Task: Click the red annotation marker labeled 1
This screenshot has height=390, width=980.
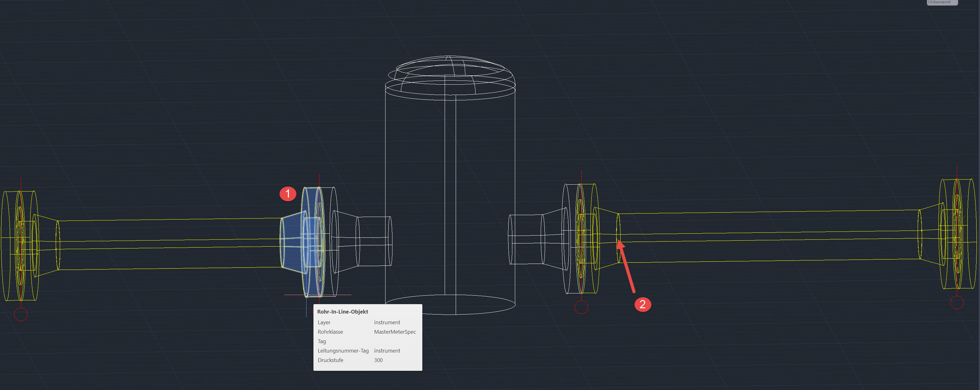Action: [x=288, y=193]
